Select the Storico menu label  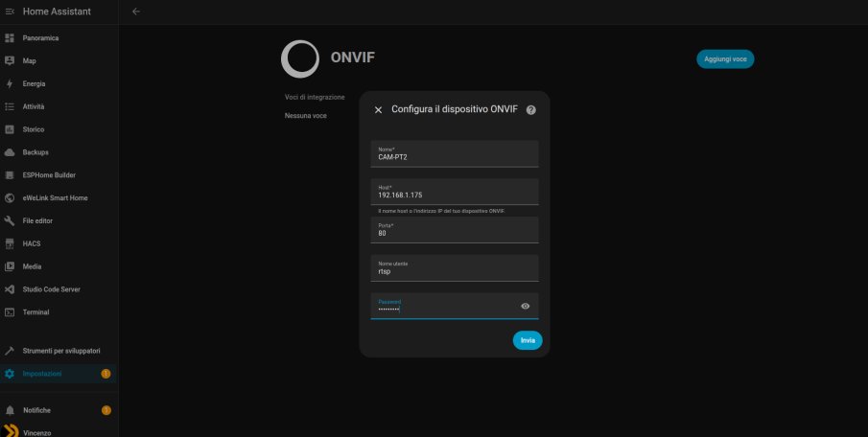point(34,129)
